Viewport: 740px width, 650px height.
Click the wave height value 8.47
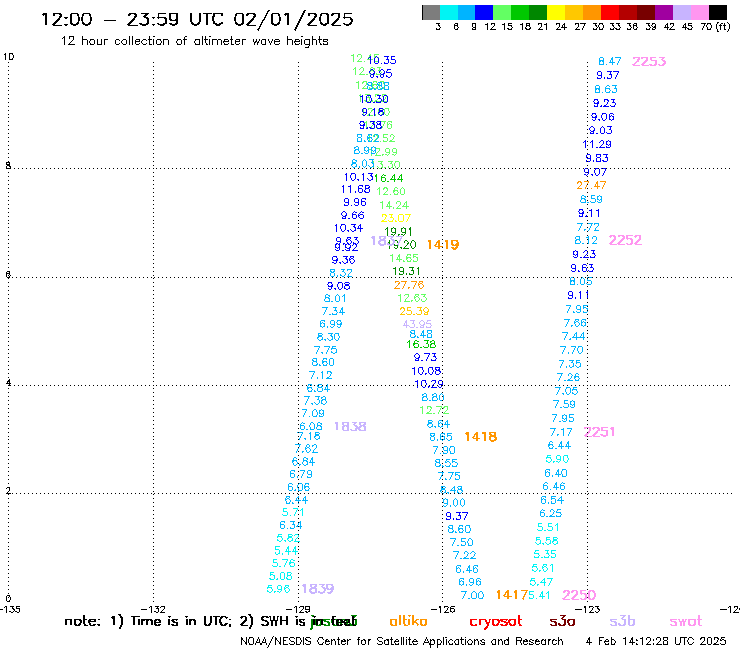pos(610,61)
